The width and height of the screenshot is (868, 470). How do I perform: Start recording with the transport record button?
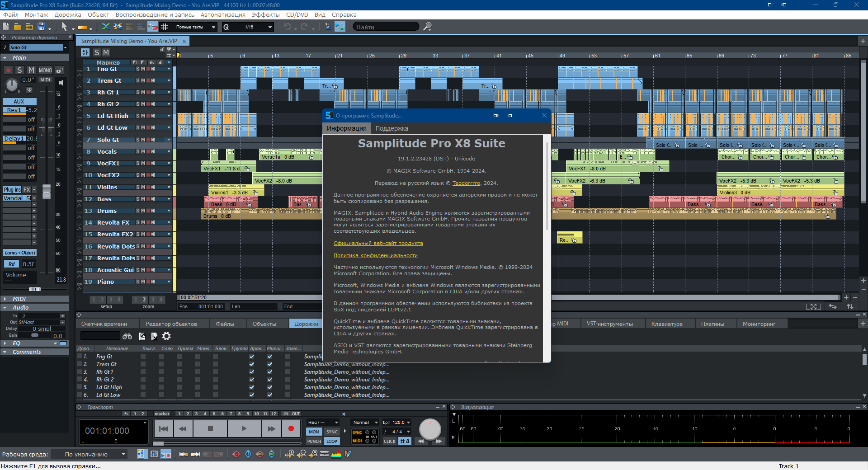291,429
